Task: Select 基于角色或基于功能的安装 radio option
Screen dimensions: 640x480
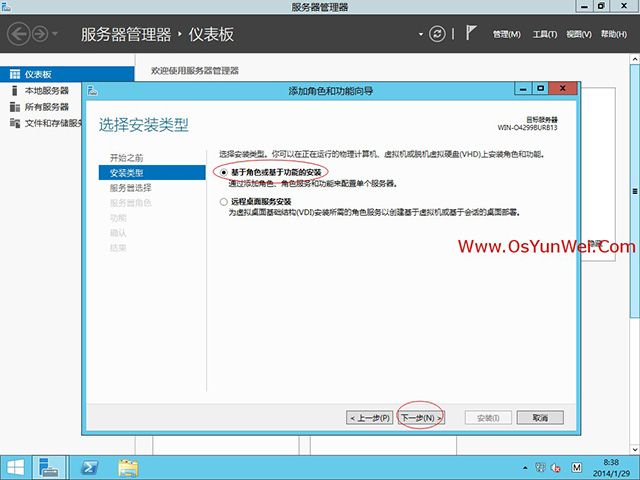Action: [223, 172]
